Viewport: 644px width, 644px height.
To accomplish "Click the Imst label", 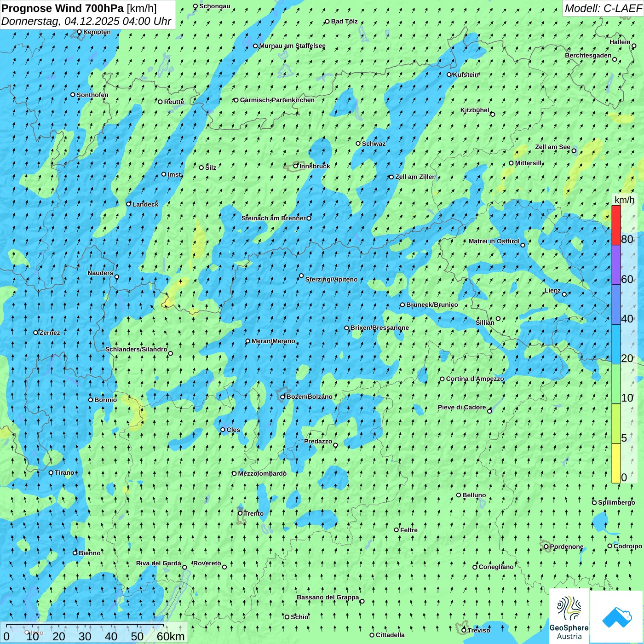I will click(x=174, y=174).
